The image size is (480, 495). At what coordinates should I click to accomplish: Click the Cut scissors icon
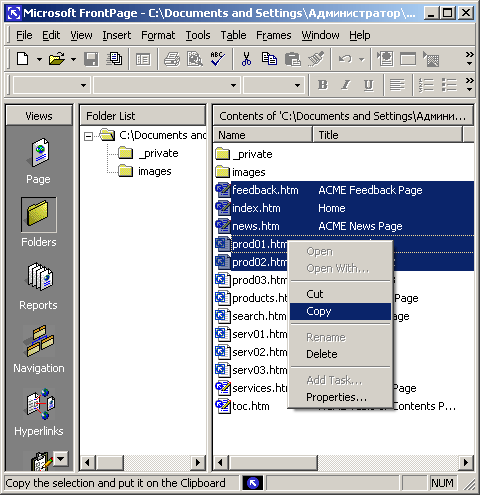tap(246, 59)
